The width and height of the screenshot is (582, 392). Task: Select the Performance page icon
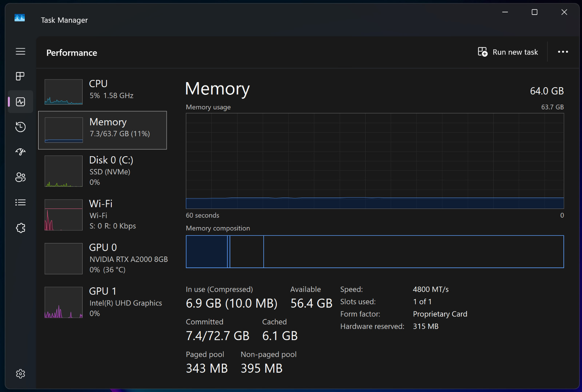(x=20, y=102)
